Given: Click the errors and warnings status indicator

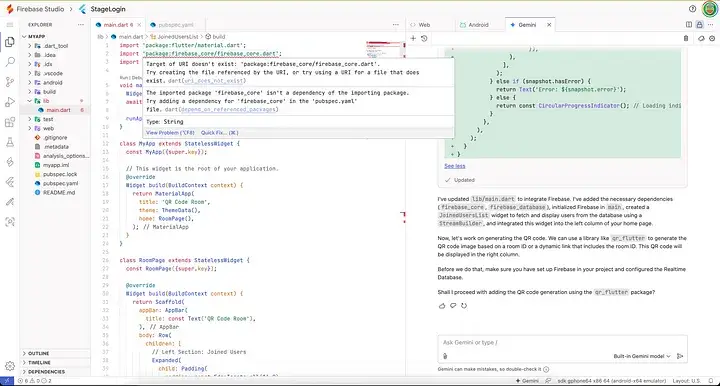Looking at the screenshot, I should [35, 381].
